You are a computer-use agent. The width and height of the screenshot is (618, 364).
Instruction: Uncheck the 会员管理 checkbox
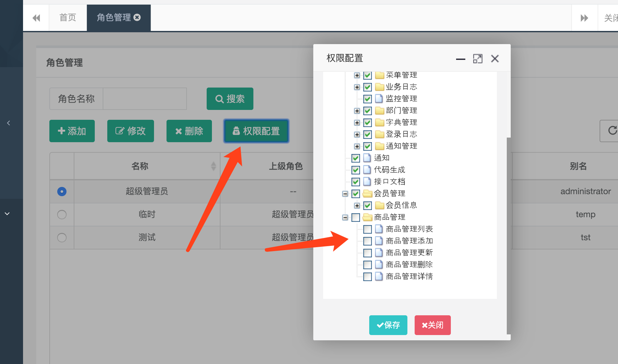356,194
